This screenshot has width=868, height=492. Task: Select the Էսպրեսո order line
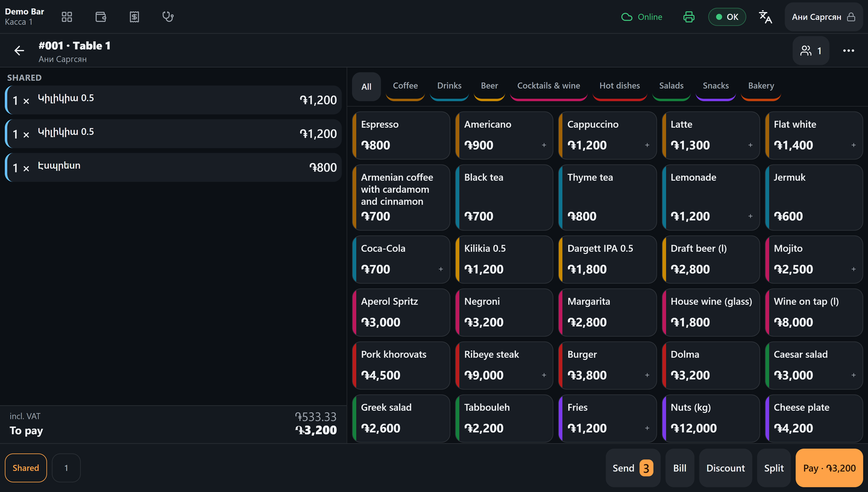pyautogui.click(x=173, y=167)
